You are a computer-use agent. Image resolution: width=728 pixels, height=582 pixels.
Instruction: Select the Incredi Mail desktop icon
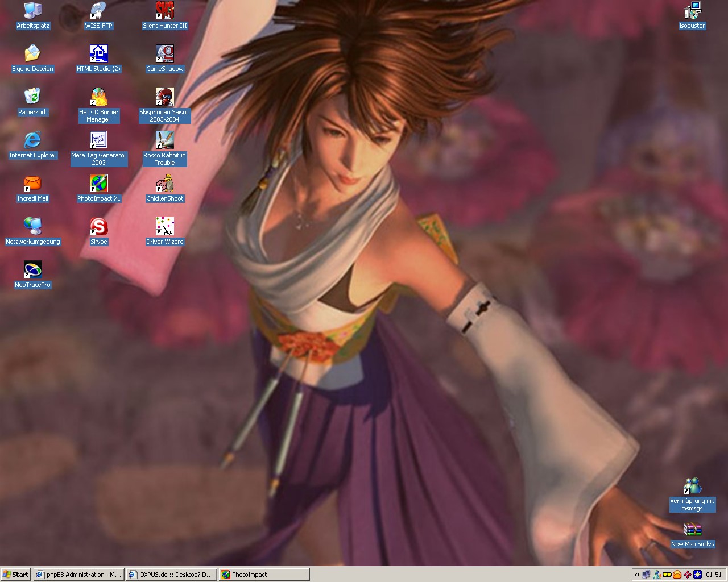33,183
